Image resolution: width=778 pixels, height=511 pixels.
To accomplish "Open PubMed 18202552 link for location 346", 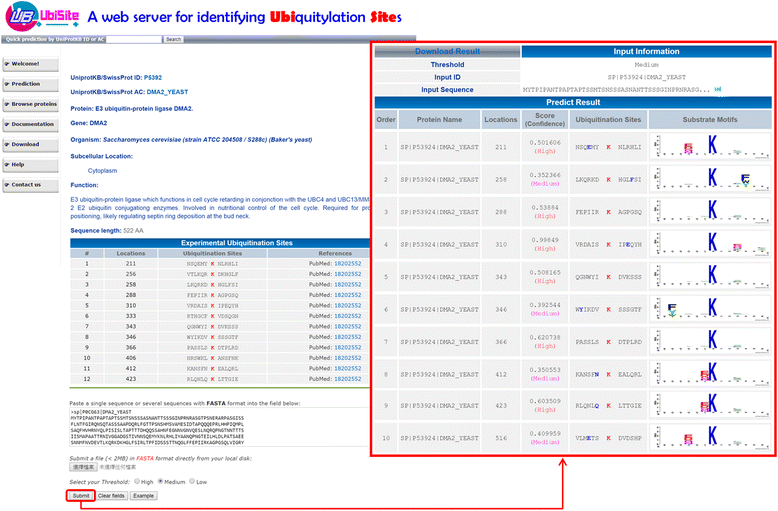I will 347,337.
